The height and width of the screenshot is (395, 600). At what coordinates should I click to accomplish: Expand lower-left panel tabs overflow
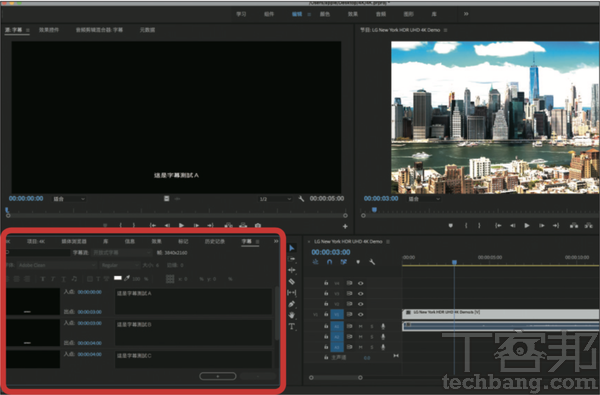(x=276, y=242)
